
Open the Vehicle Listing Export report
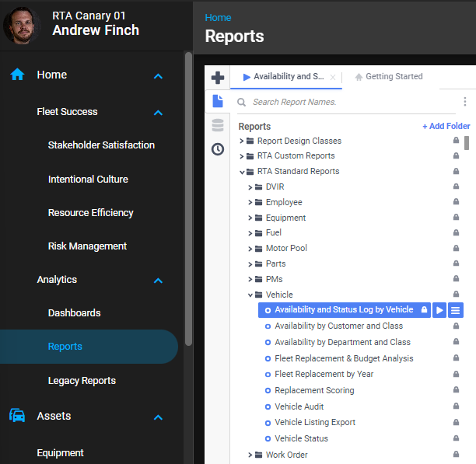315,423
